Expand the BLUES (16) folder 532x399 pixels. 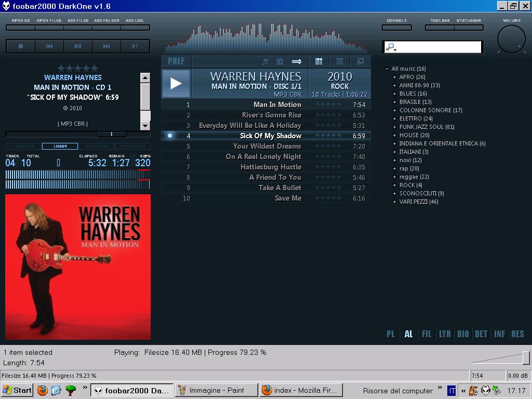395,94
